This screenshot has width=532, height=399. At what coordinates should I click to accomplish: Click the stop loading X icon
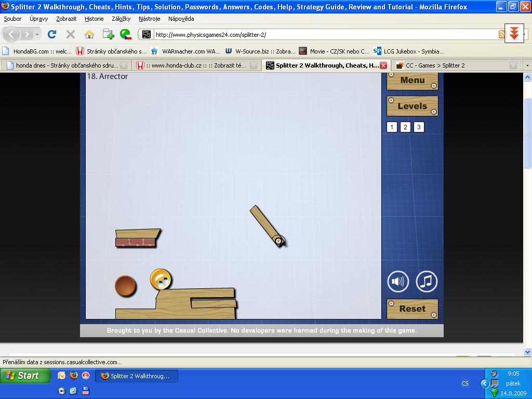point(71,34)
